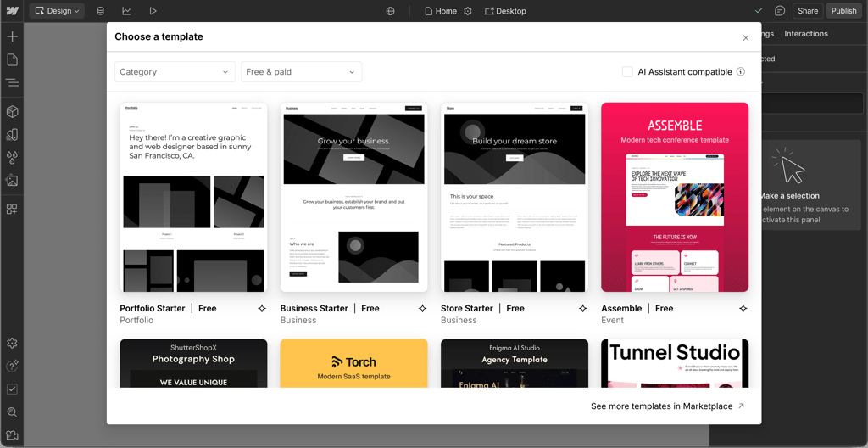Select the Portfolio Starter template thumbnail
This screenshot has width=868, height=448.
click(194, 197)
